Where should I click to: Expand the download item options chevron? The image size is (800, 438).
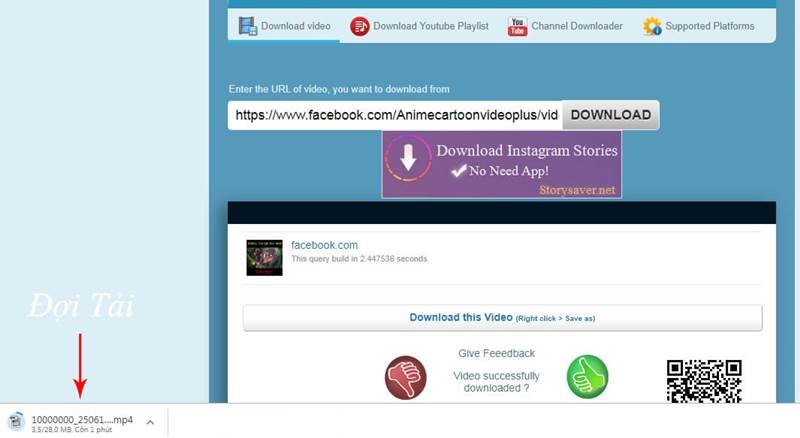pos(150,422)
